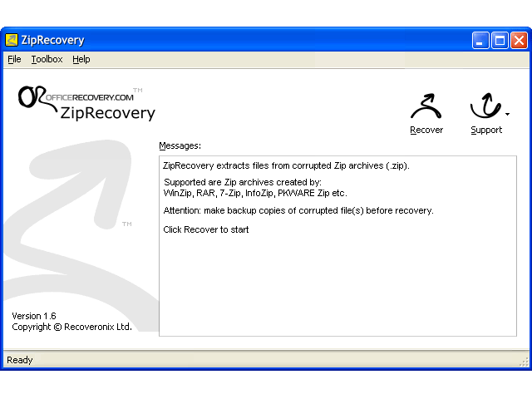Click the Support label under the icon
Image resolution: width=532 pixels, height=399 pixels.
click(486, 131)
